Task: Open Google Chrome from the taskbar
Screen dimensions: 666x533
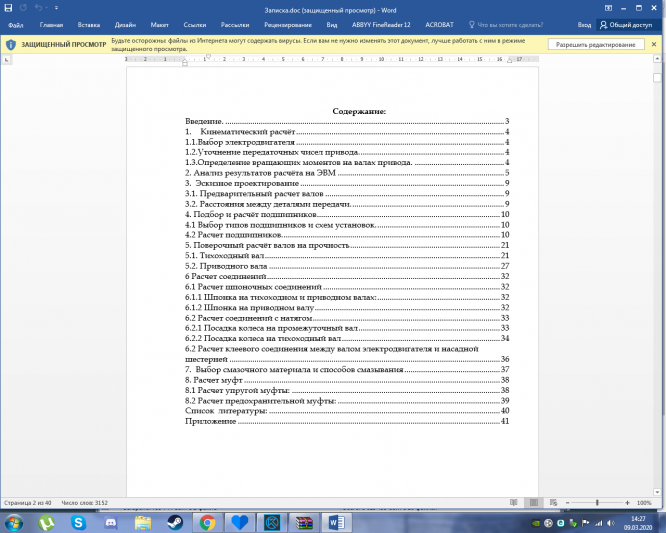Action: tap(207, 523)
